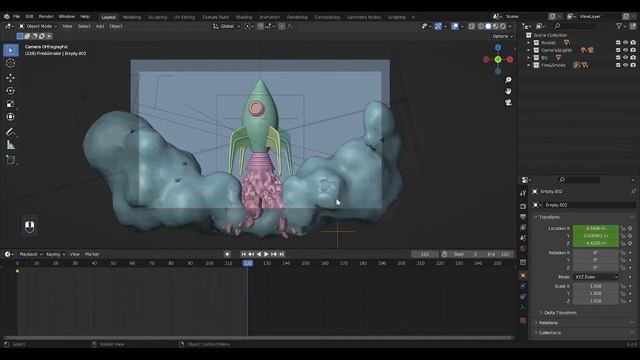Screen dimensions: 640x360
Task: Hide the BG collection via eye icon
Action: [625, 58]
